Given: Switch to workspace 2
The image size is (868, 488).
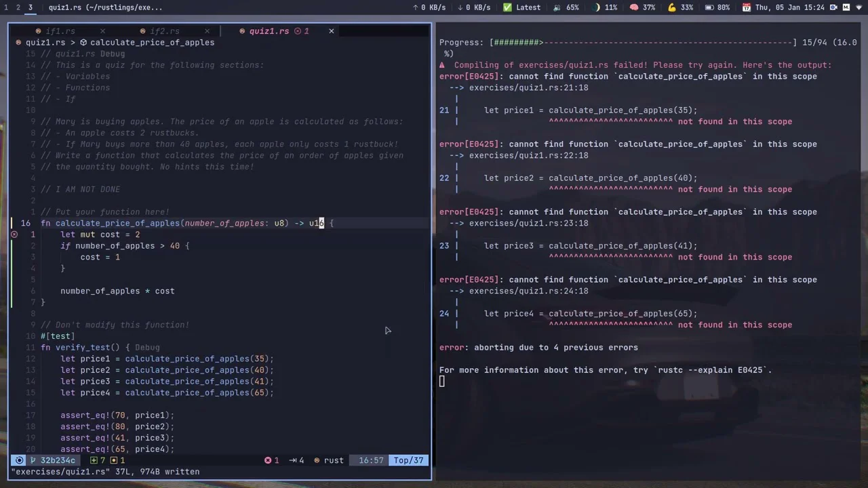Looking at the screenshot, I should (x=18, y=7).
